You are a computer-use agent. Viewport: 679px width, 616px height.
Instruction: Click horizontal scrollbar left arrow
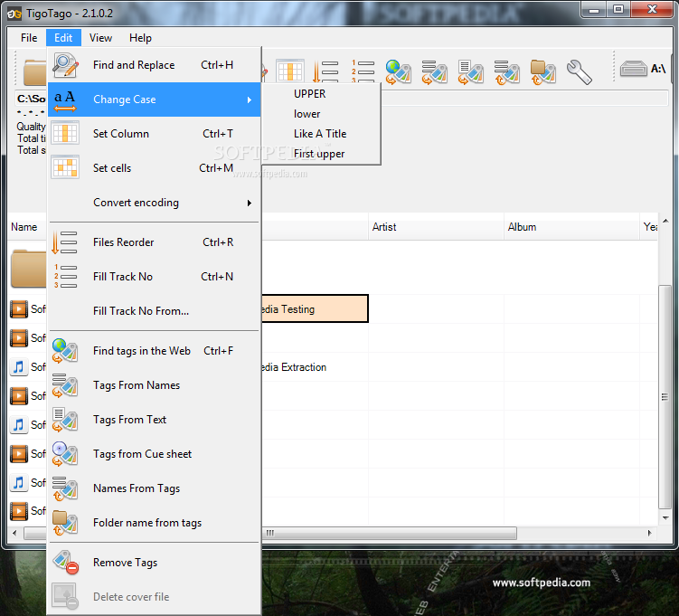tap(14, 534)
